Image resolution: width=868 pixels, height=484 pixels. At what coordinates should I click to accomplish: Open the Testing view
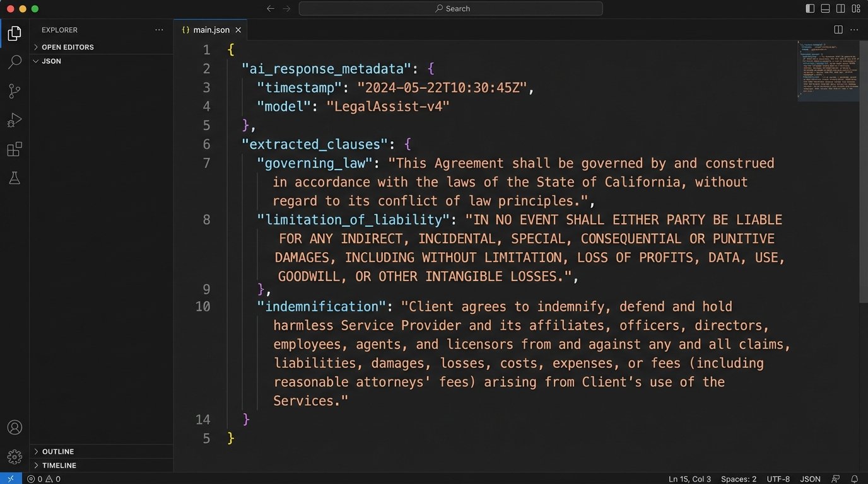tap(14, 178)
